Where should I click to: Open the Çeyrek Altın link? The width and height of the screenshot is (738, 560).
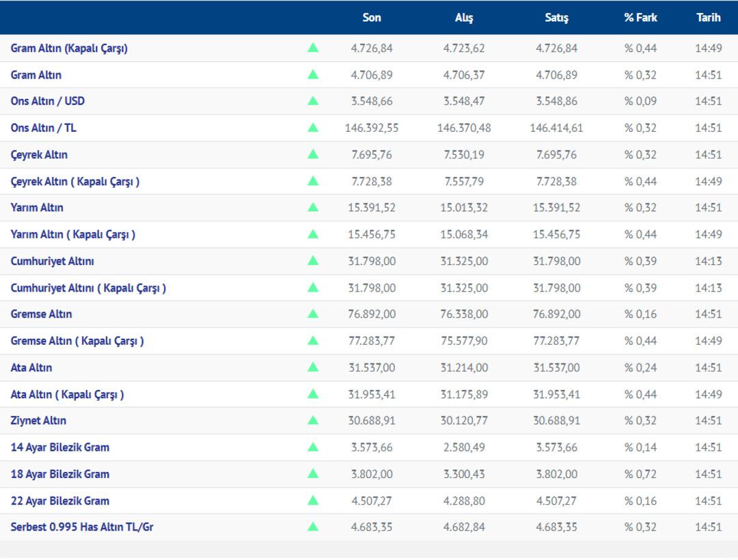[39, 155]
